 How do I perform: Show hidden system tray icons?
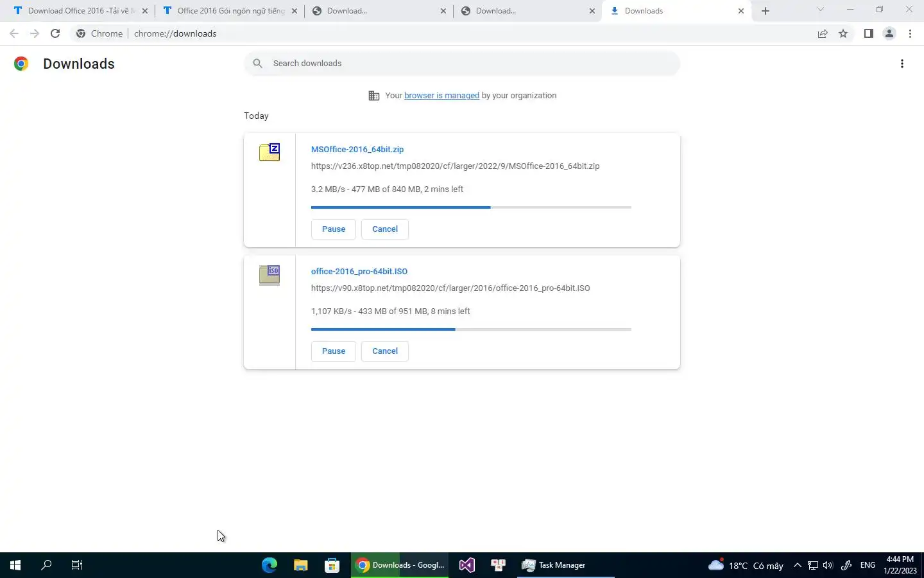tap(797, 565)
